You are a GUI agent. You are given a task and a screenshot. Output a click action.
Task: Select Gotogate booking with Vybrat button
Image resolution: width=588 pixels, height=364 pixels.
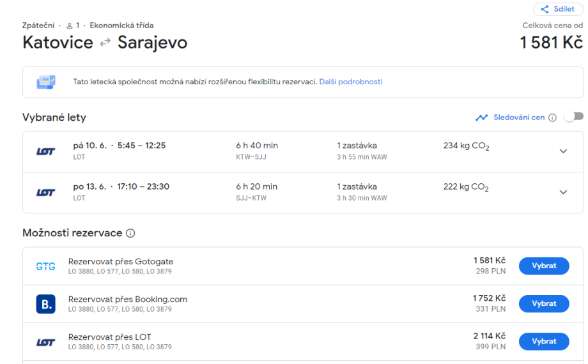tap(543, 266)
